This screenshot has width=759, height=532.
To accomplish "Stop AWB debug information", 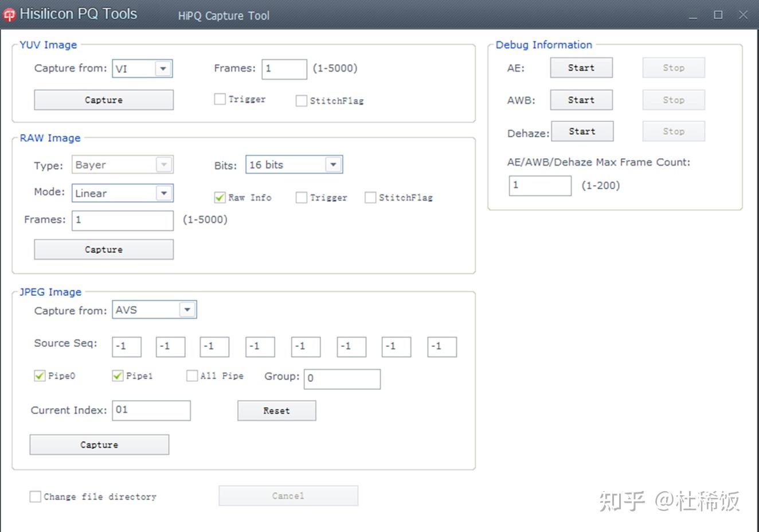I will [674, 100].
